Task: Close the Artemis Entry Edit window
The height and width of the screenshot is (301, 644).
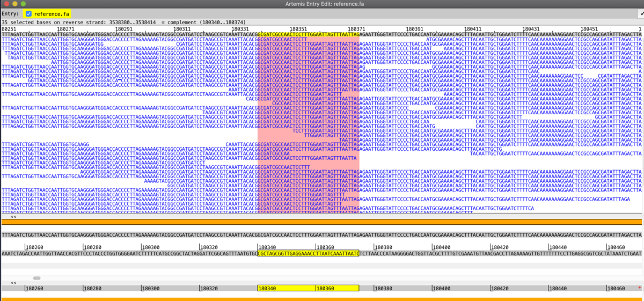Action: 6,4
